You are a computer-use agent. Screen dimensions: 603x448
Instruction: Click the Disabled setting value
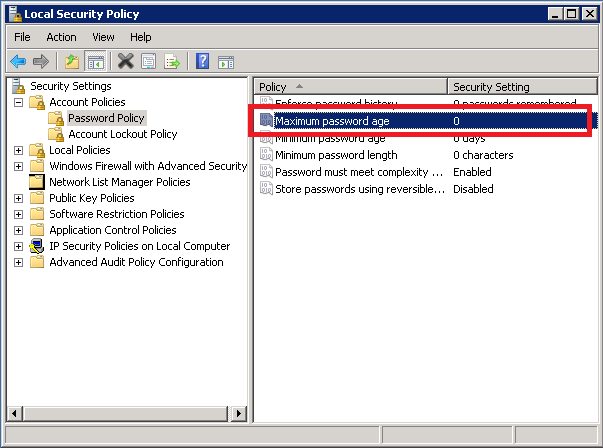473,189
